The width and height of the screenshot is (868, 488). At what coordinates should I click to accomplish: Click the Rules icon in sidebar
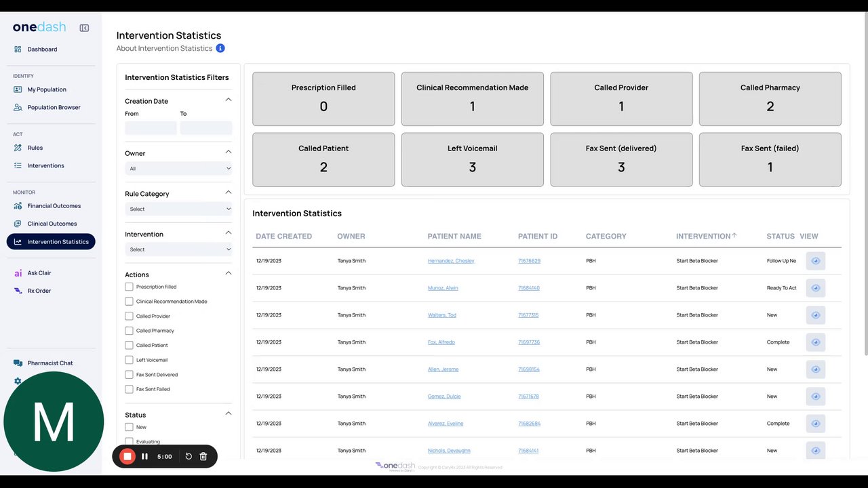tap(18, 148)
